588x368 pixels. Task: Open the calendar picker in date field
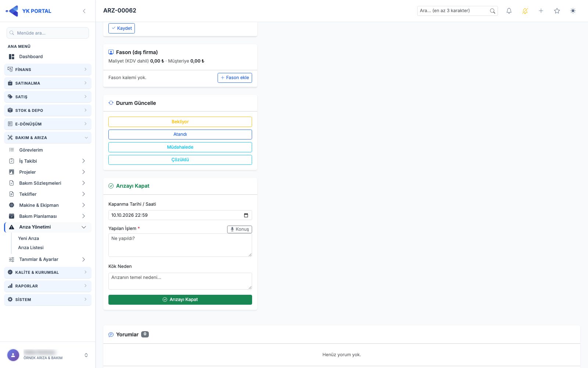tap(246, 215)
